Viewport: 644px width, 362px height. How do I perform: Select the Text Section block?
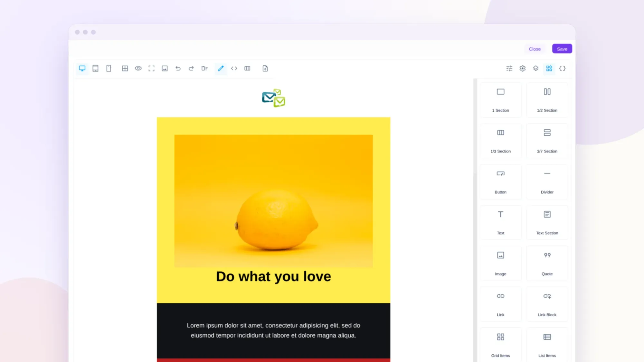click(547, 223)
